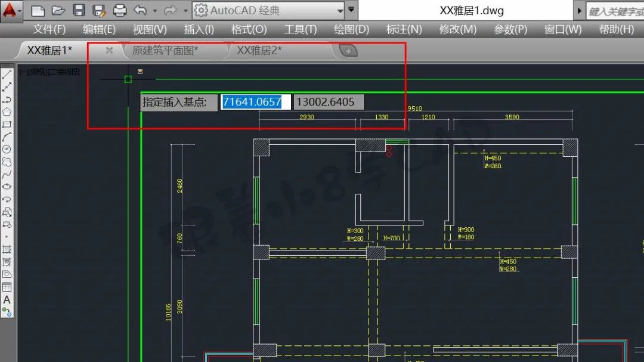Image resolution: width=644 pixels, height=362 pixels.
Task: Select the Multiline Text tool
Action: (7, 299)
